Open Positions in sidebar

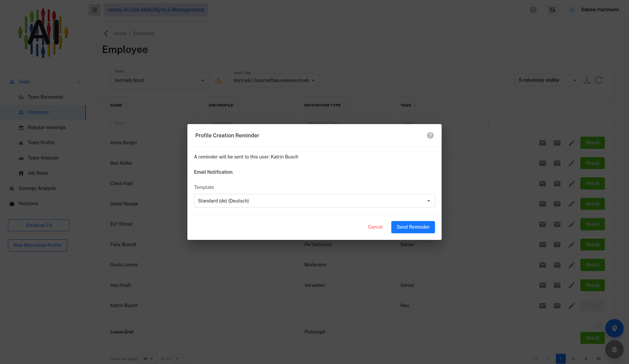(28, 204)
